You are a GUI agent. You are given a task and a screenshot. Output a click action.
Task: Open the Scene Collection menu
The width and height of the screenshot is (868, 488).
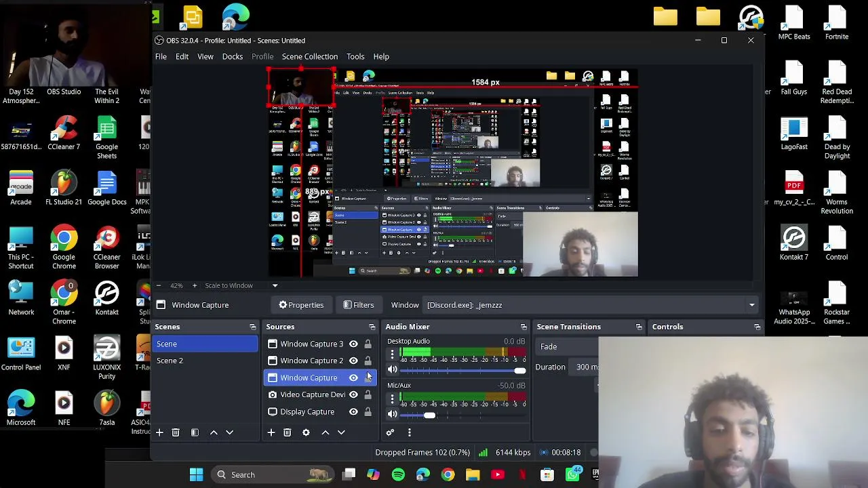pos(310,56)
